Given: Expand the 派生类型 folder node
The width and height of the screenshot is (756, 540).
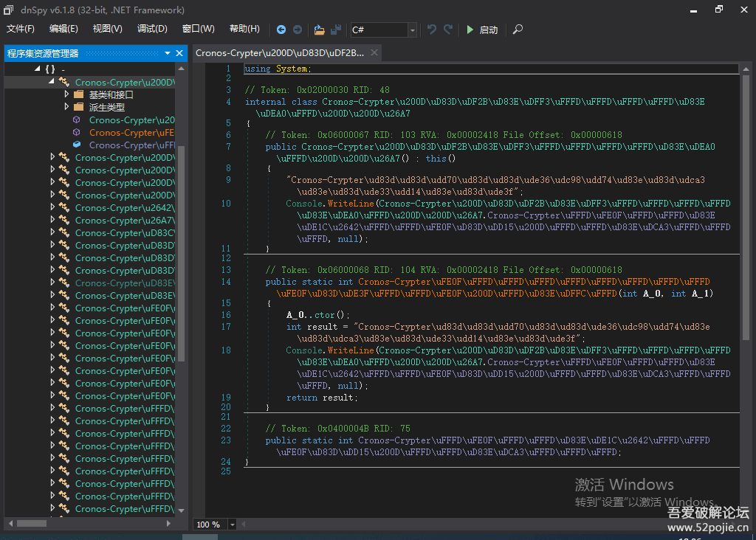Looking at the screenshot, I should pos(66,107).
